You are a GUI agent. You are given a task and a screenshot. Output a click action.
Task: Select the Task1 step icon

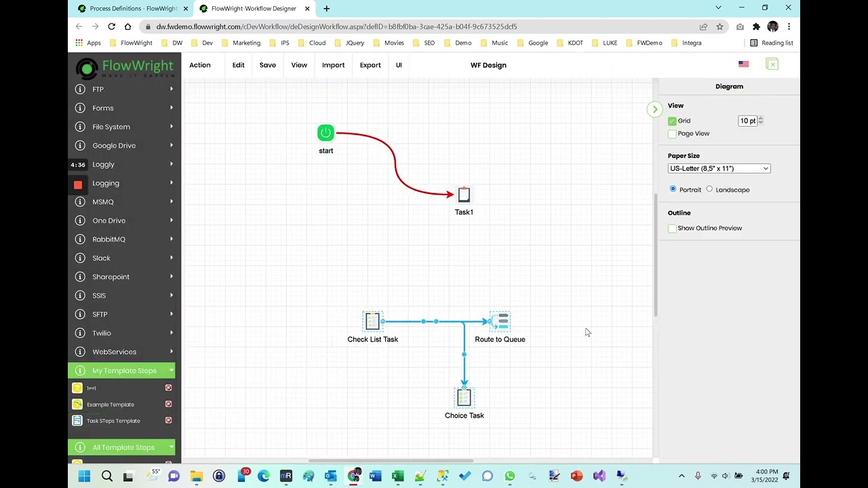coord(464,195)
